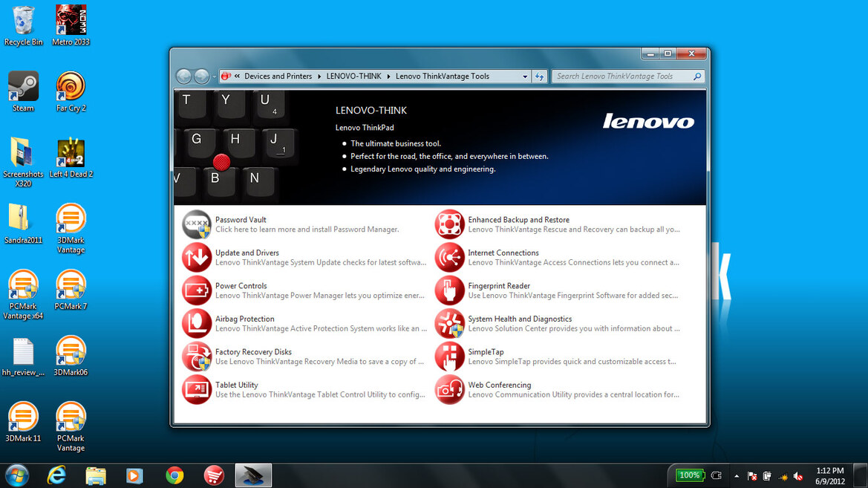Viewport: 868px width, 488px height.
Task: Select the PCMark Vantage x64 shortcut
Action: coord(23,295)
